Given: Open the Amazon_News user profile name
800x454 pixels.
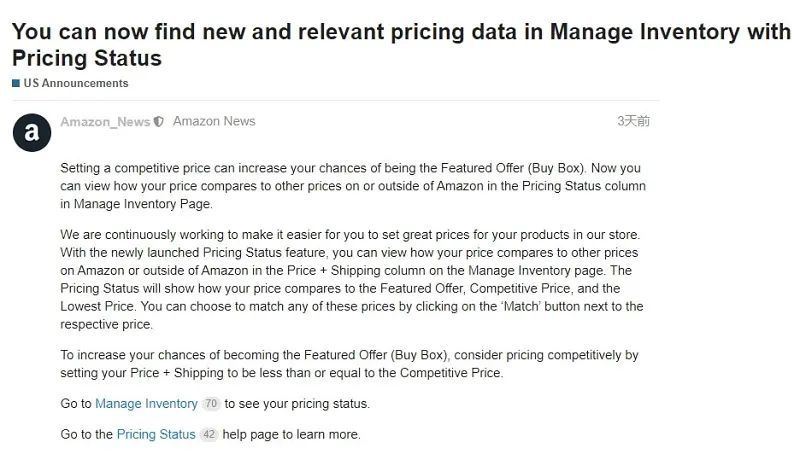Looking at the screenshot, I should [x=105, y=122].
